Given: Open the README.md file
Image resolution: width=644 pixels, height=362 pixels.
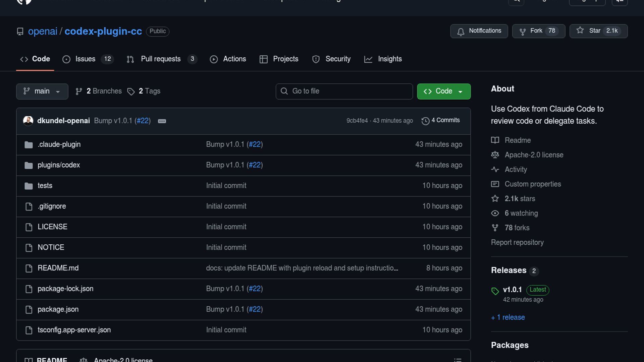Looking at the screenshot, I should click(58, 268).
